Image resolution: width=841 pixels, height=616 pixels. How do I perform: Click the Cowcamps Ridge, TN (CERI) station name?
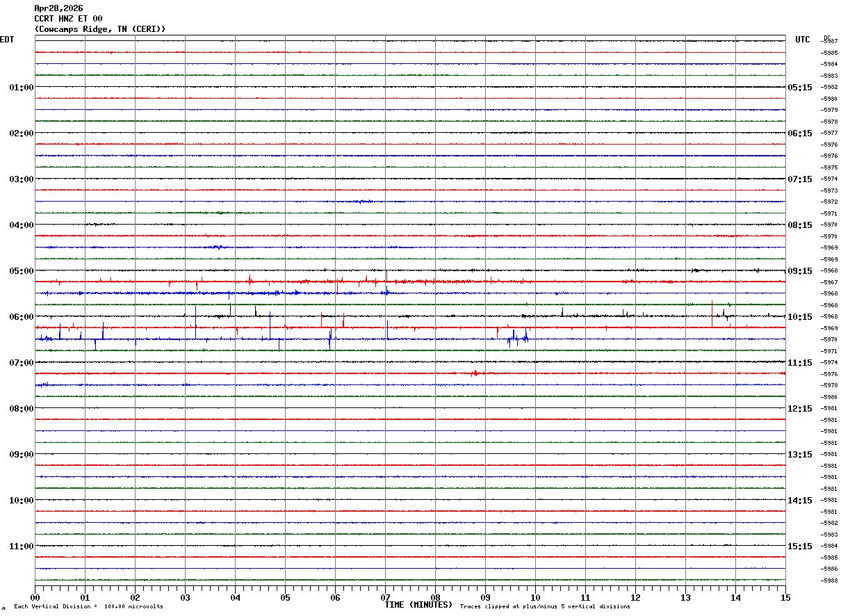(x=100, y=29)
